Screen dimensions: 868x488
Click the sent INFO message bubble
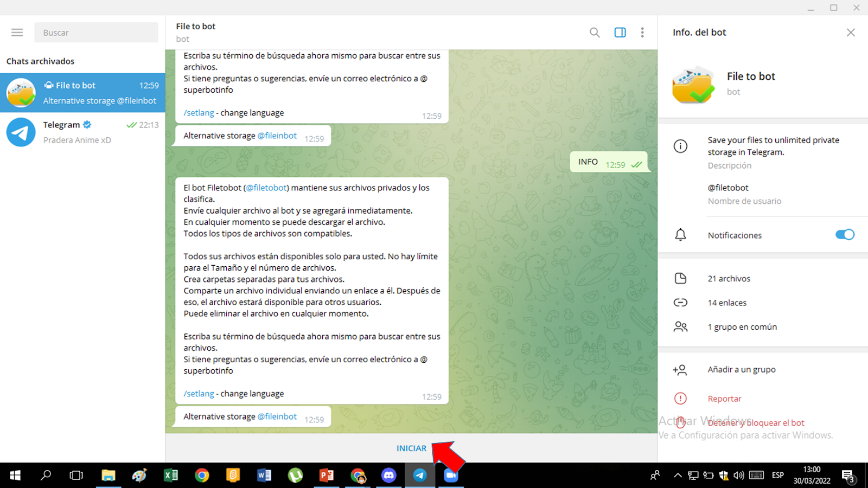[x=609, y=162]
